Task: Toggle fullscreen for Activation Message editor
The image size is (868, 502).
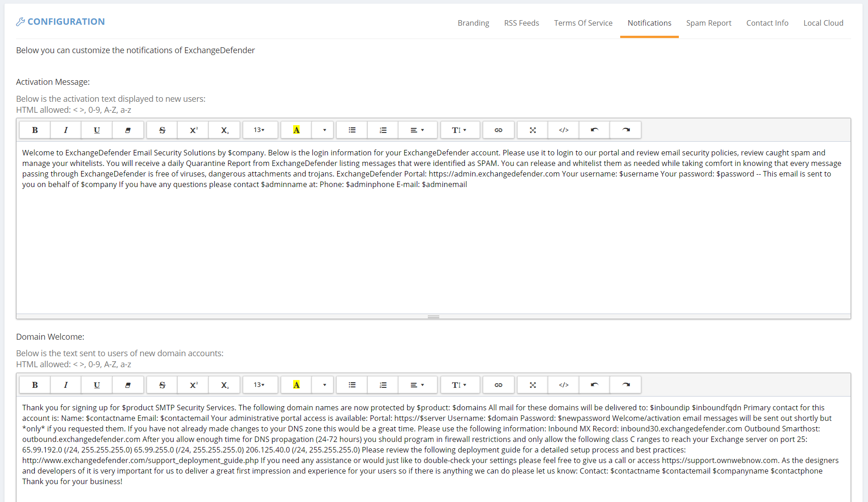Action: pos(533,130)
